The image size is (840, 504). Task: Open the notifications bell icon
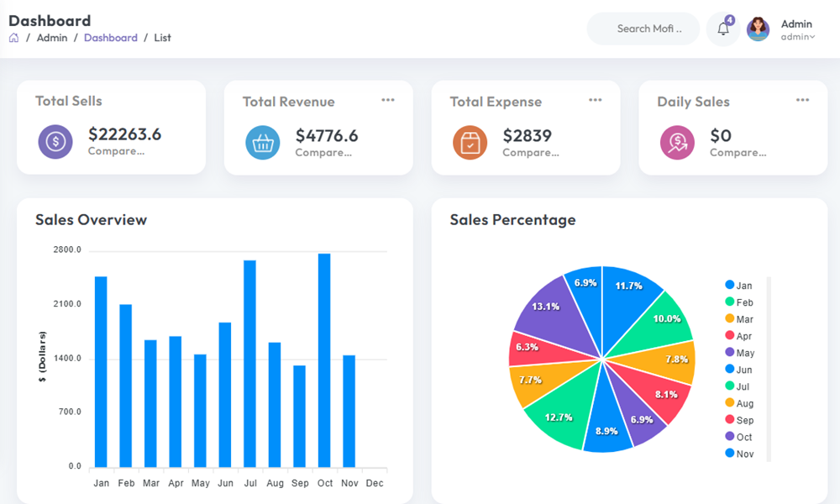[x=722, y=29]
